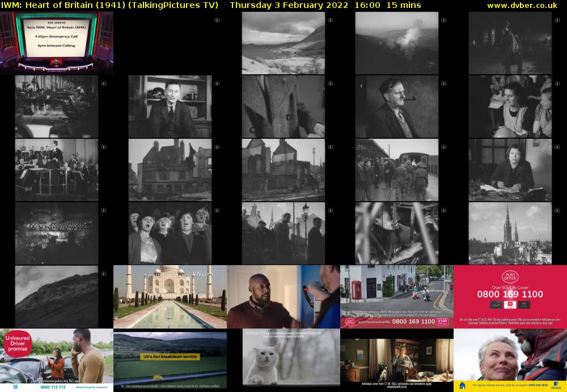Screen dimensions: 567x392
Task: Open the man smoking a pipe thumbnail
Action: point(397,106)
